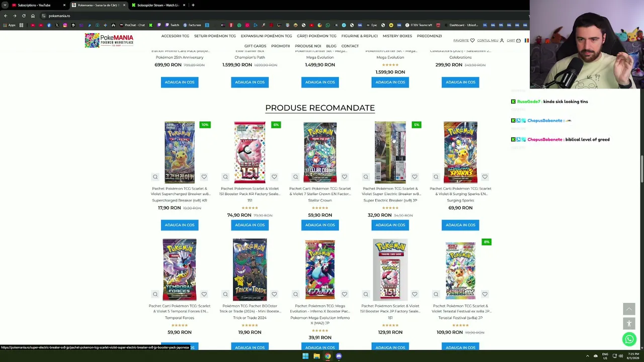Screen dimensions: 644x362
Task: Favorite the Surging Sparks pack
Action: click(485, 177)
